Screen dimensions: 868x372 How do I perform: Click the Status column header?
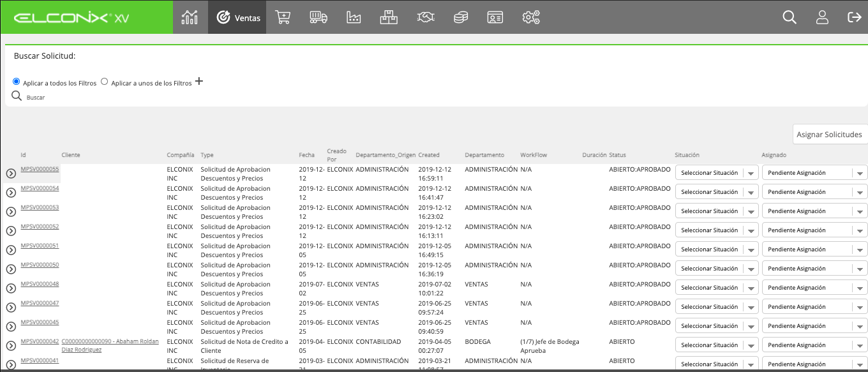617,155
